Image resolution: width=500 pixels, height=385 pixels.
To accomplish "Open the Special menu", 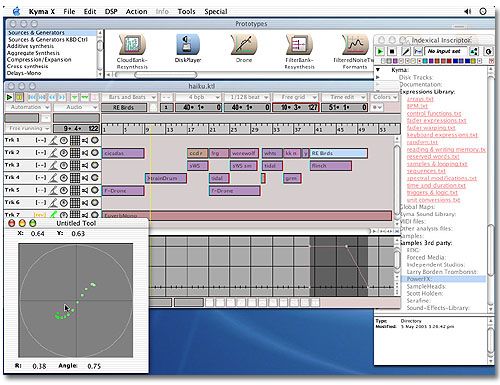I will pos(216,11).
